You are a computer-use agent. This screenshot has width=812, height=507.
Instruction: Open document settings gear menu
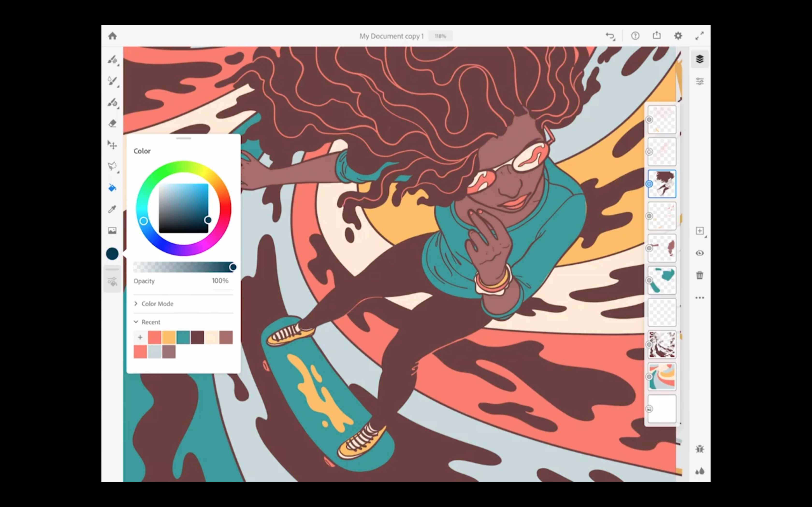coord(679,36)
